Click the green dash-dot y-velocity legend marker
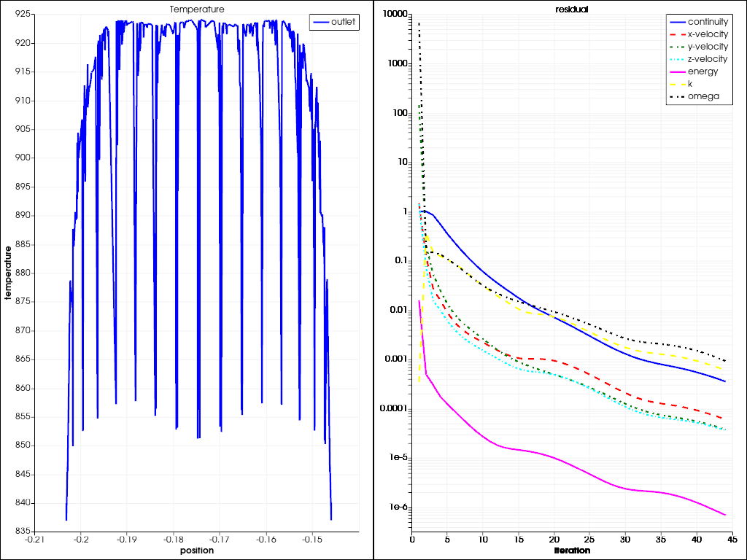The height and width of the screenshot is (560, 747). 678,47
